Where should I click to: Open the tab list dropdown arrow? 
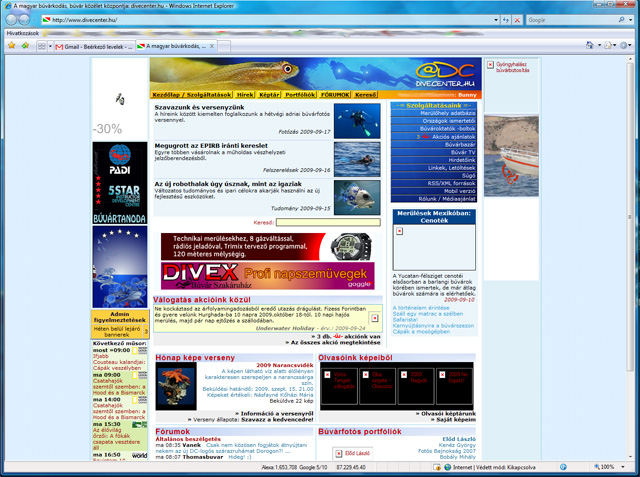[50, 46]
